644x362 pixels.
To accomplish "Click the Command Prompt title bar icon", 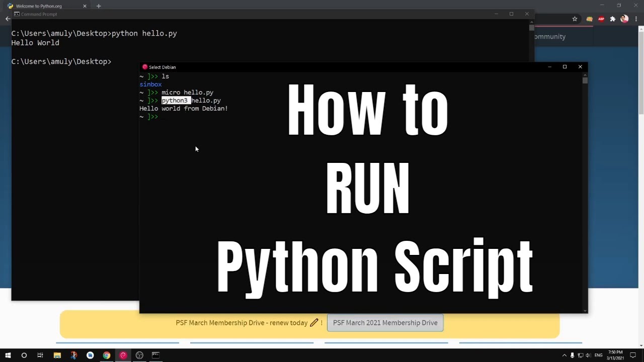I will 17,14.
